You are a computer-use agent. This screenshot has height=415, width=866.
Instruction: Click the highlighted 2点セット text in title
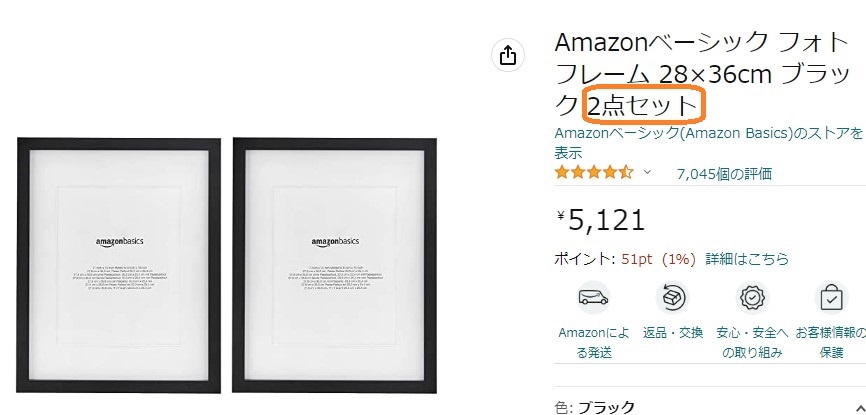click(x=645, y=105)
